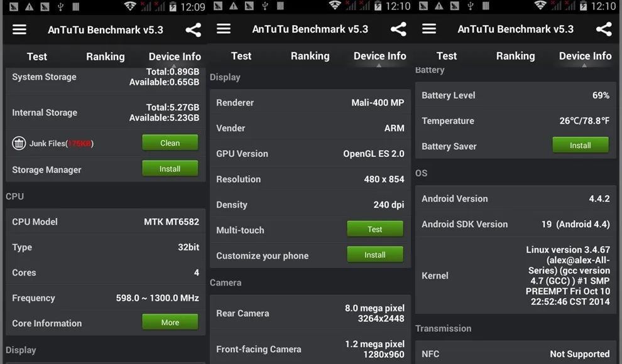Click Internal Storage row label

[45, 112]
